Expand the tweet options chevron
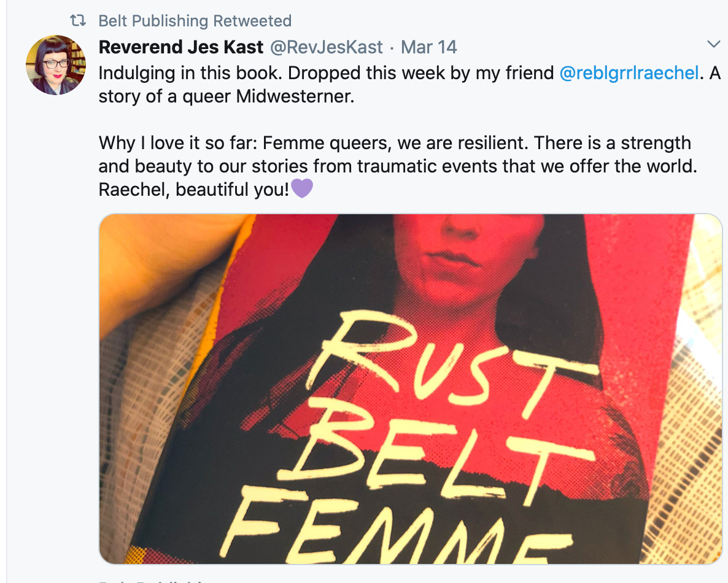 pos(713,44)
